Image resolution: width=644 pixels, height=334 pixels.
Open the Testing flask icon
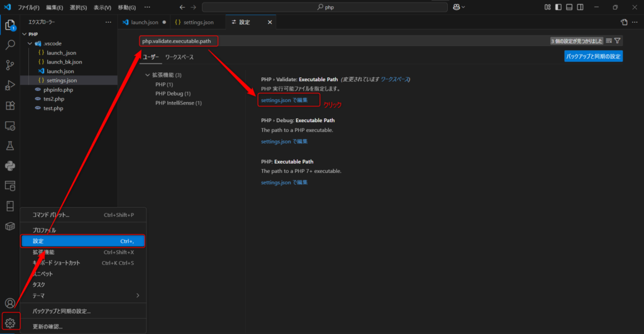[10, 146]
